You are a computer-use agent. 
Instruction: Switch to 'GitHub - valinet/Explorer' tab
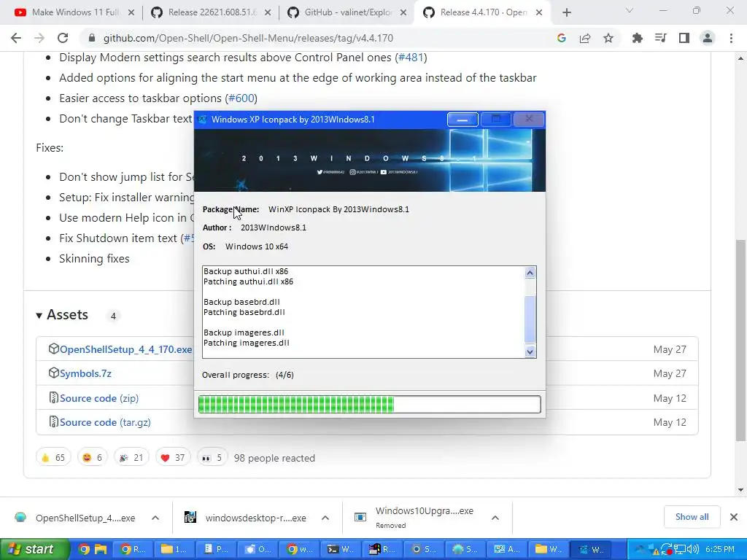click(x=347, y=13)
